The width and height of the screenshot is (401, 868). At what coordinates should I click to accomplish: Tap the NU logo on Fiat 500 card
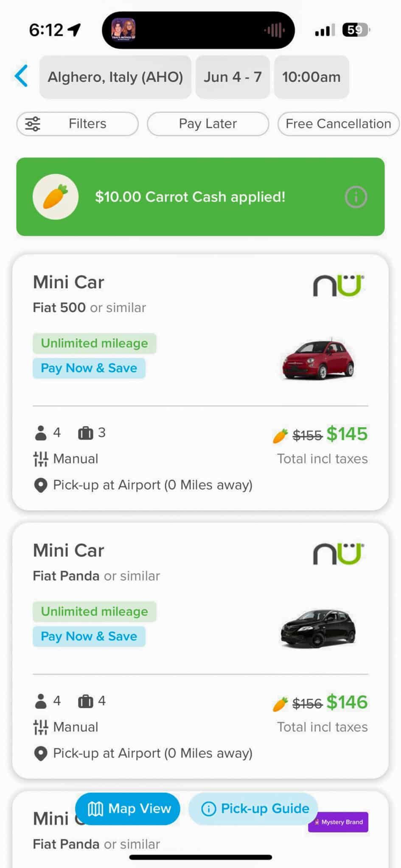(338, 286)
